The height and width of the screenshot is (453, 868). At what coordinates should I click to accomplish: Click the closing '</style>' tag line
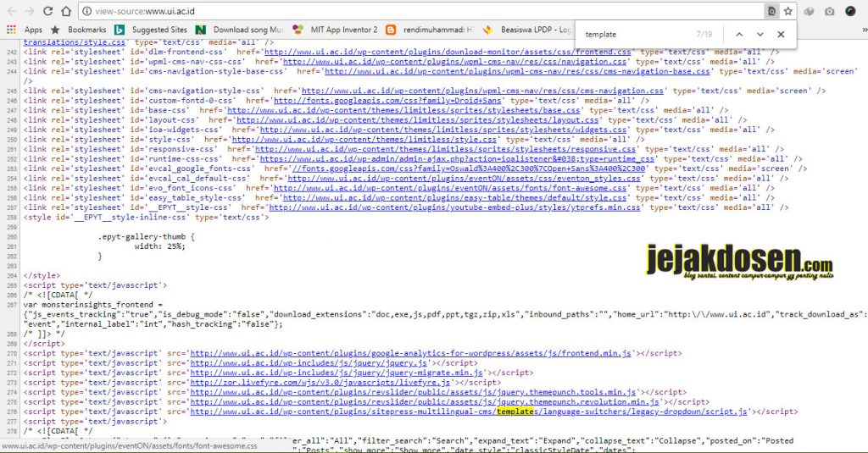(x=42, y=275)
